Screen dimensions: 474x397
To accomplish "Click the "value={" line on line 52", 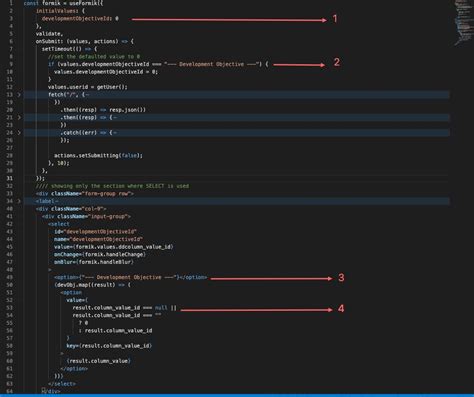I will click(77, 300).
